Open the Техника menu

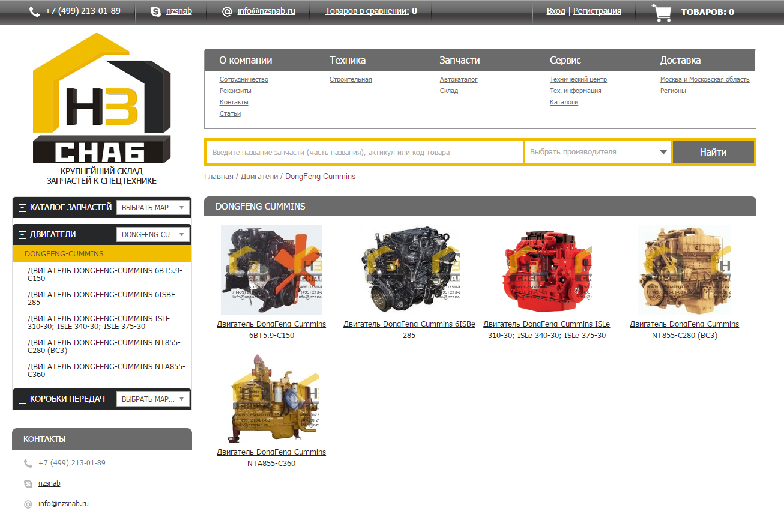[348, 60]
